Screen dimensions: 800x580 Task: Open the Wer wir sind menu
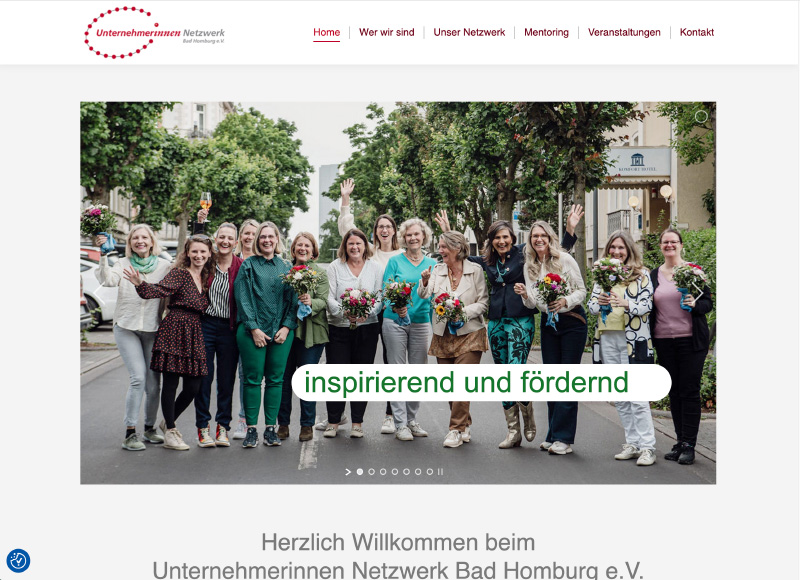387,32
